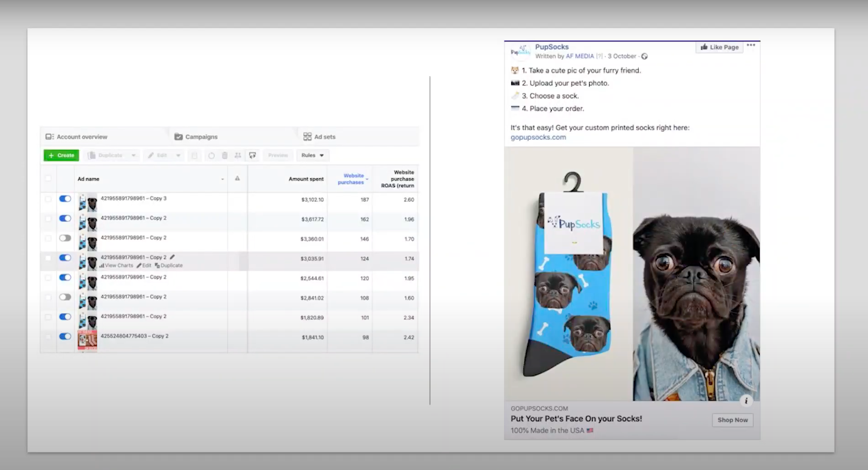Image resolution: width=868 pixels, height=470 pixels.
Task: Open the Rules dropdown
Action: pyautogui.click(x=313, y=156)
